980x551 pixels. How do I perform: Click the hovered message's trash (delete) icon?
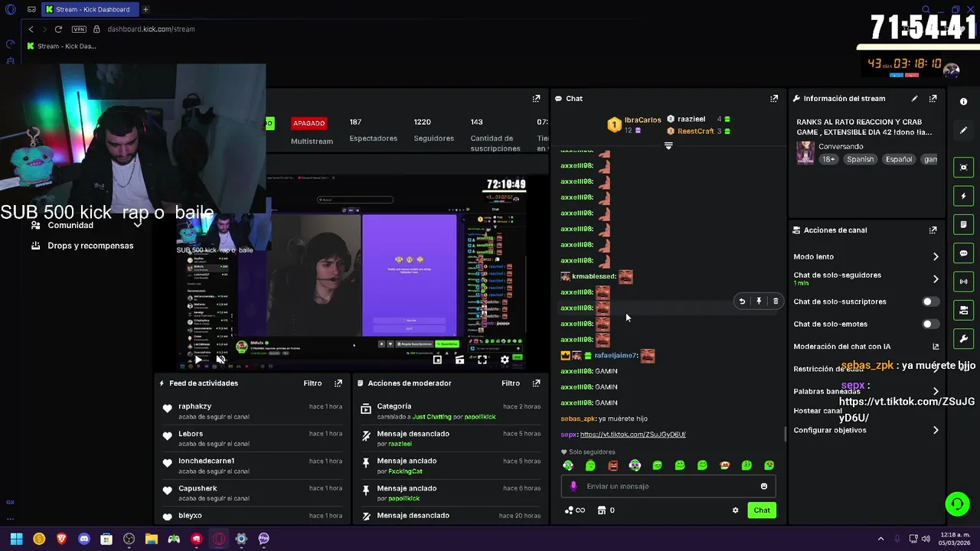pos(776,302)
